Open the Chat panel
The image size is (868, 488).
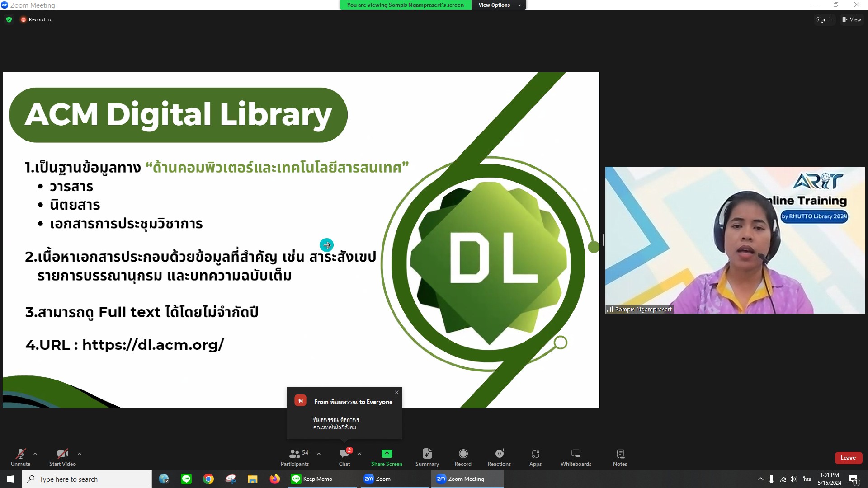click(344, 457)
